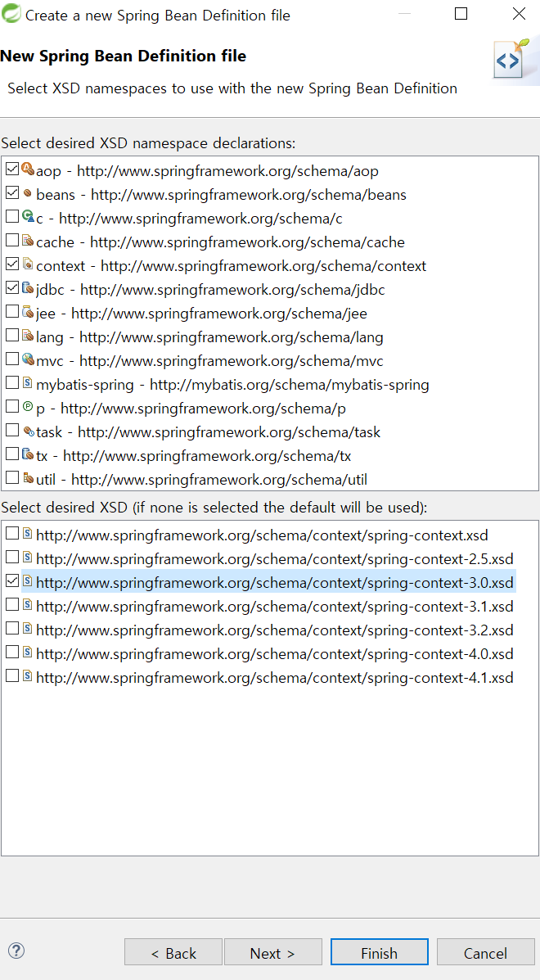The image size is (540, 980).
Task: Enable the cache namespace checkbox
Action: (x=11, y=241)
